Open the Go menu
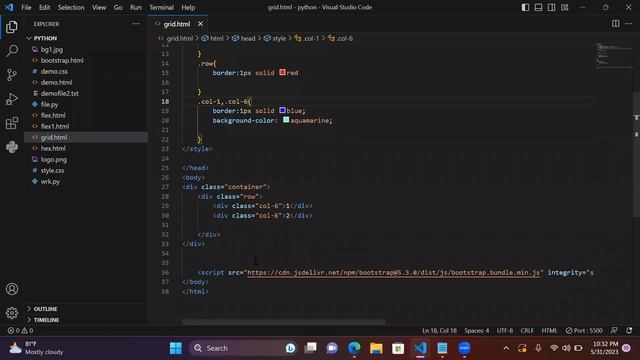 (x=118, y=7)
